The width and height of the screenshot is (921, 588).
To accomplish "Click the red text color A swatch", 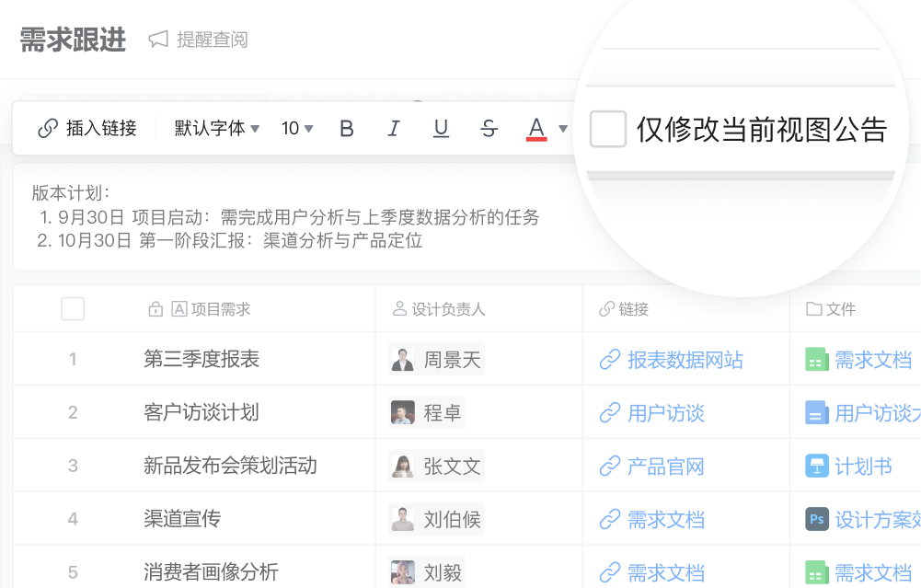I will pyautogui.click(x=536, y=129).
